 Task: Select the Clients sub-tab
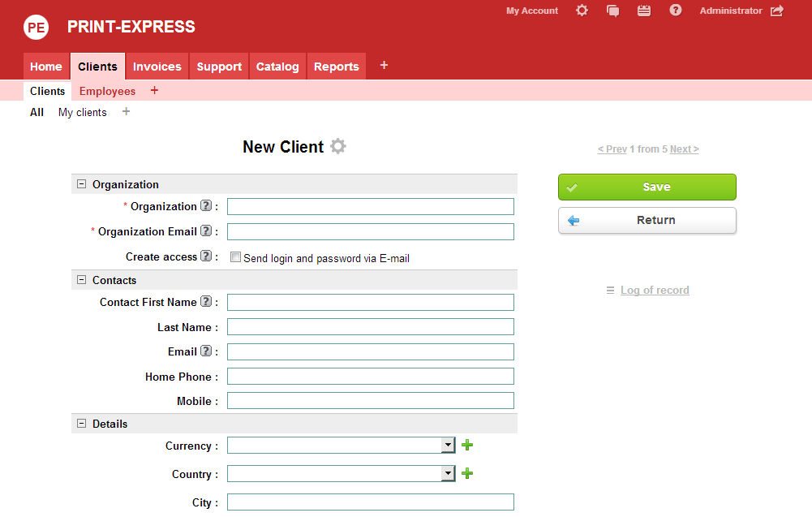[x=48, y=91]
